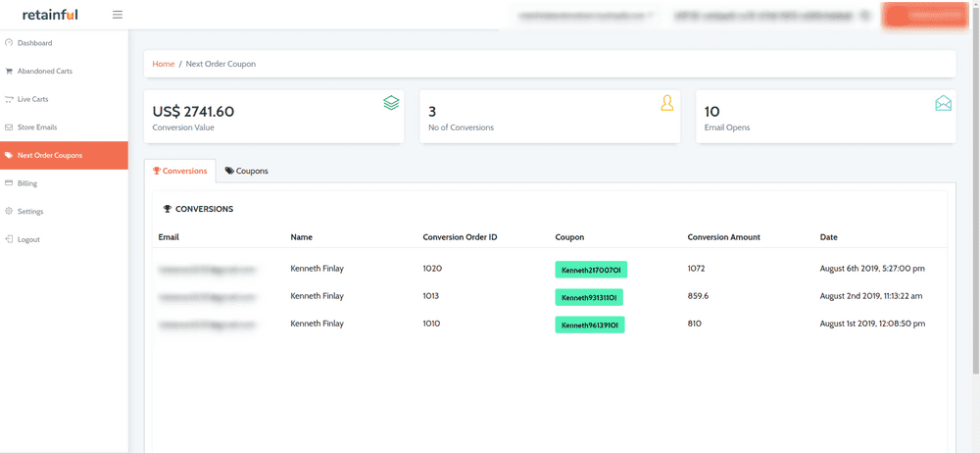The width and height of the screenshot is (980, 453).
Task: Click the yellow user icon on Conversions card
Action: (x=666, y=103)
